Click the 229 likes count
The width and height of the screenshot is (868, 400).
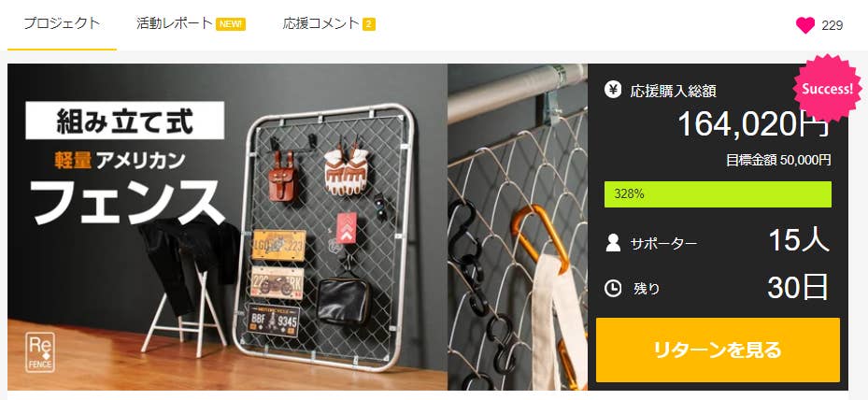click(x=832, y=25)
